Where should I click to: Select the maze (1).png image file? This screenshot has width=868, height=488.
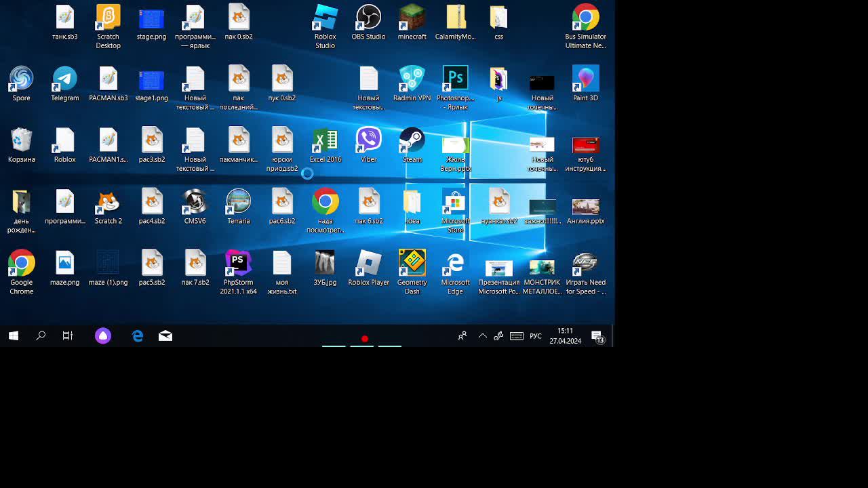tap(108, 268)
